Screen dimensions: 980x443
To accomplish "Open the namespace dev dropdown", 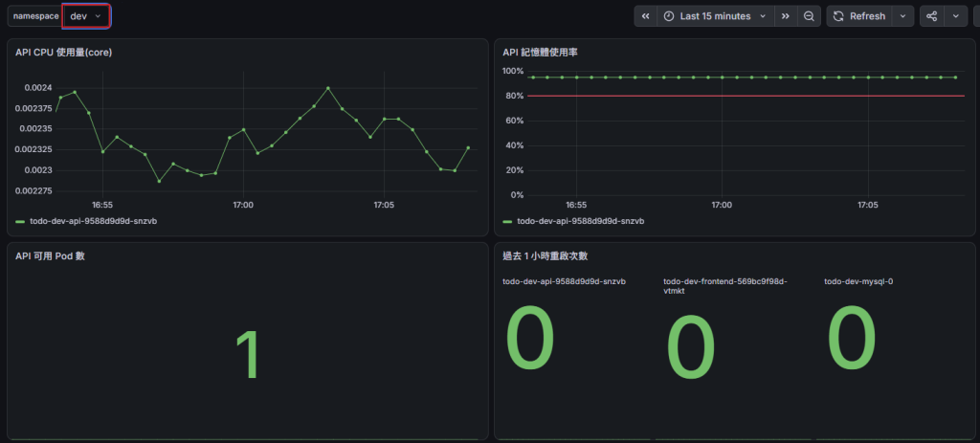I will (x=86, y=15).
